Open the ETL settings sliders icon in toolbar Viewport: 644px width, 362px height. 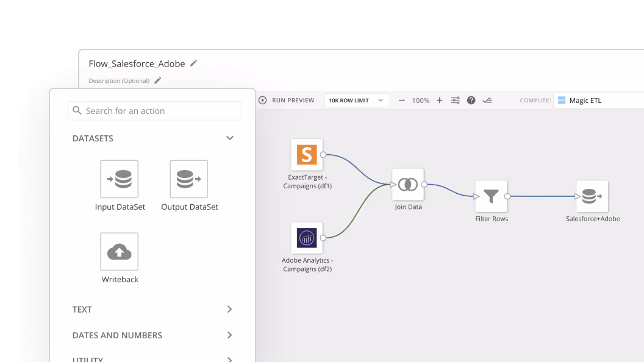click(x=455, y=100)
